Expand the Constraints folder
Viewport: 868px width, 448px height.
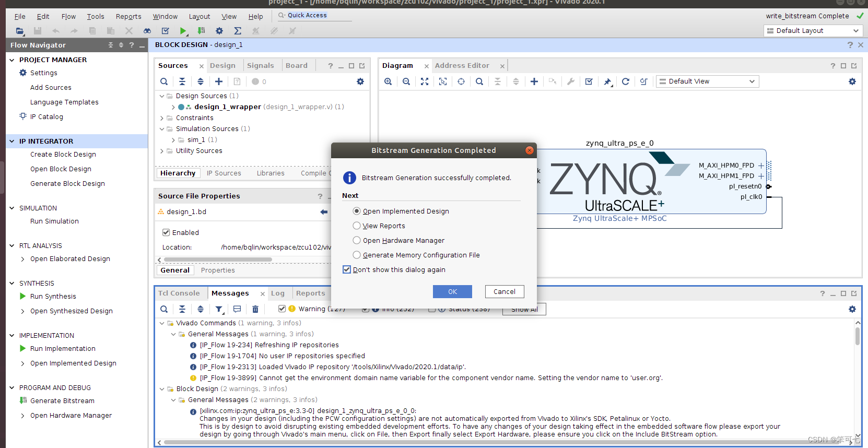pyautogui.click(x=162, y=118)
